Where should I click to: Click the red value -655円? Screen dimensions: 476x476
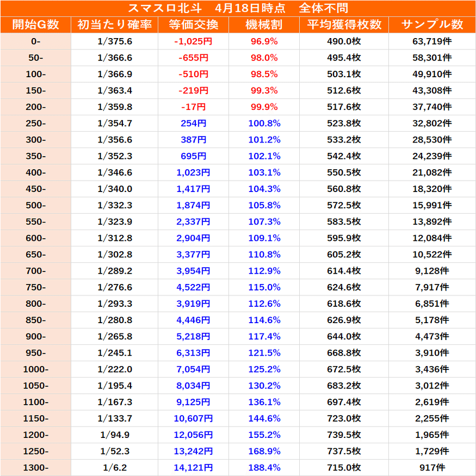click(193, 58)
